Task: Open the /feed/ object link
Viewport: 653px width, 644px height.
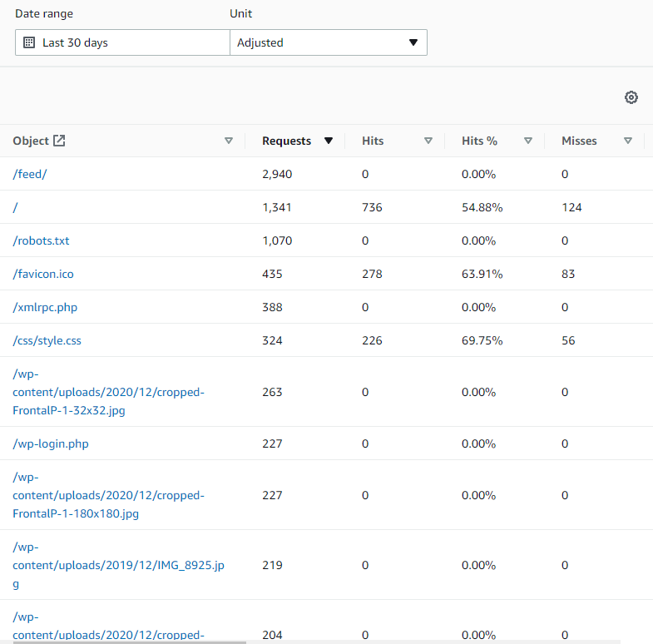Action: 30,174
